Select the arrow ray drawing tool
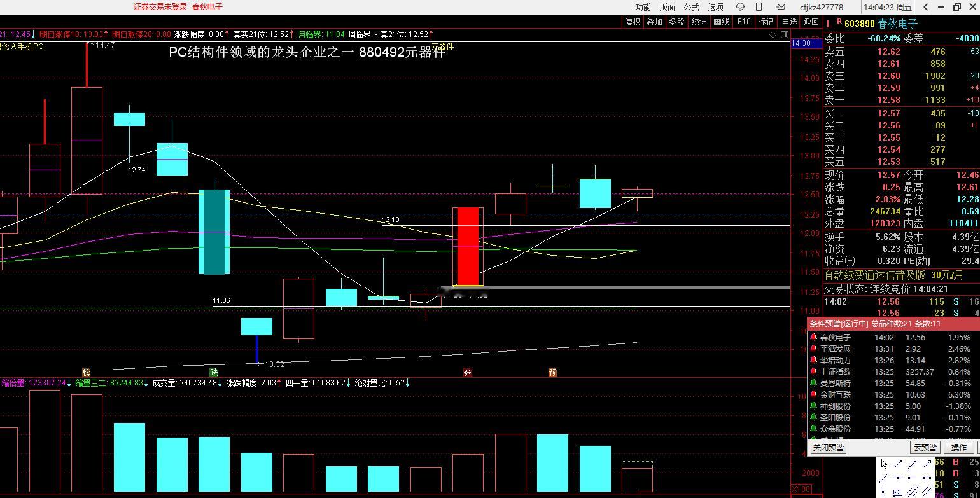This screenshot has height=498, width=980. coord(928,464)
